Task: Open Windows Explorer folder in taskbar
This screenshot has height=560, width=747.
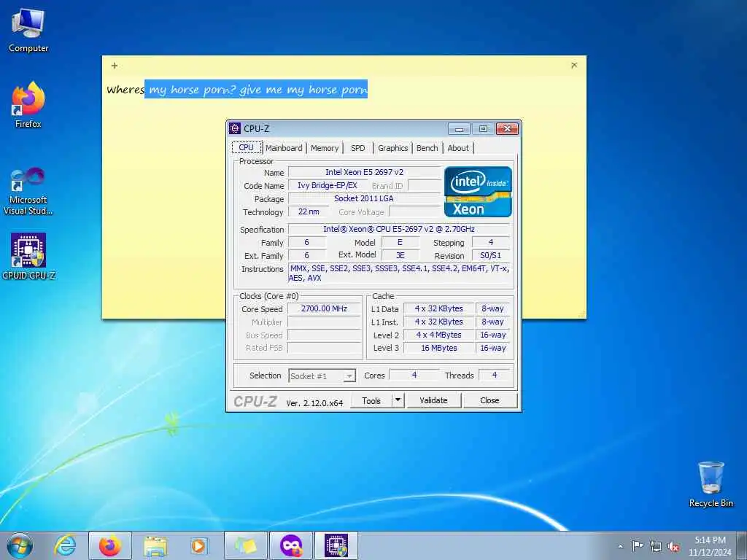Action: tap(155, 545)
